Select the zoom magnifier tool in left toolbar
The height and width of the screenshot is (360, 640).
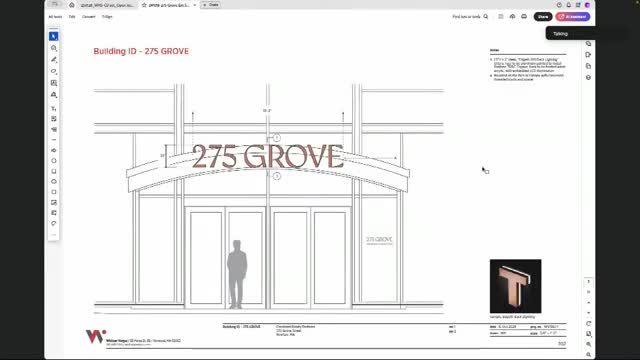point(53,48)
